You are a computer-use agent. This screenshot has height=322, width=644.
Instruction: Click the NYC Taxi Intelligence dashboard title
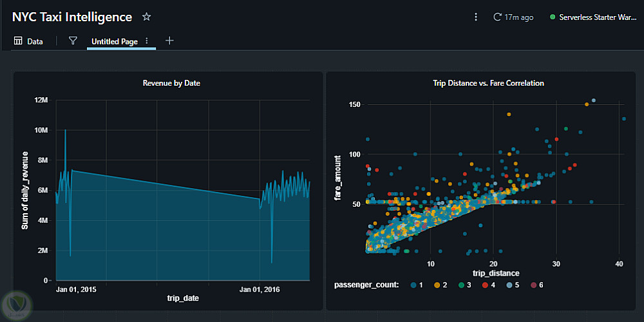click(x=72, y=17)
